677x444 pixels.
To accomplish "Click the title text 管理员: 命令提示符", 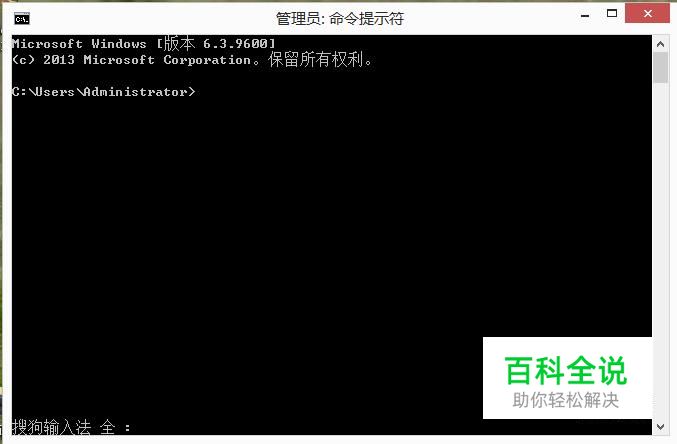I will tap(339, 19).
